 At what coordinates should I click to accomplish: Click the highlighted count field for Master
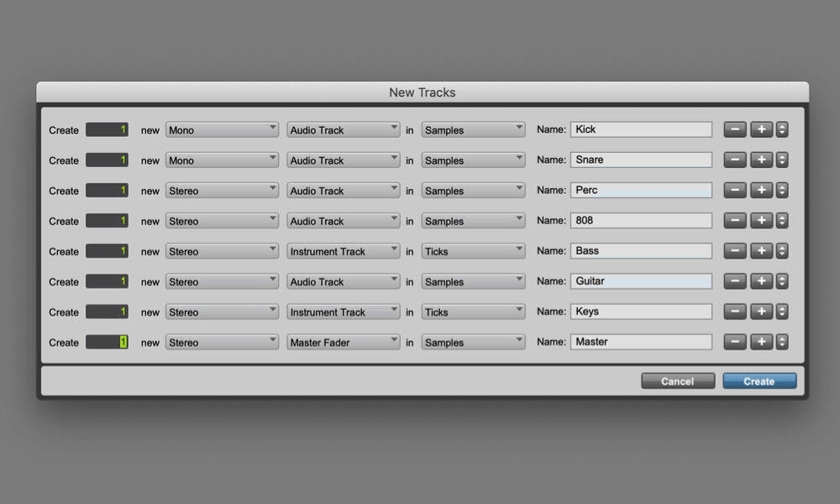(108, 342)
